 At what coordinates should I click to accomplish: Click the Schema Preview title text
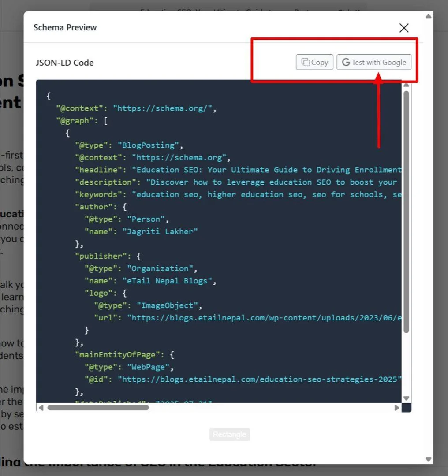coord(65,27)
